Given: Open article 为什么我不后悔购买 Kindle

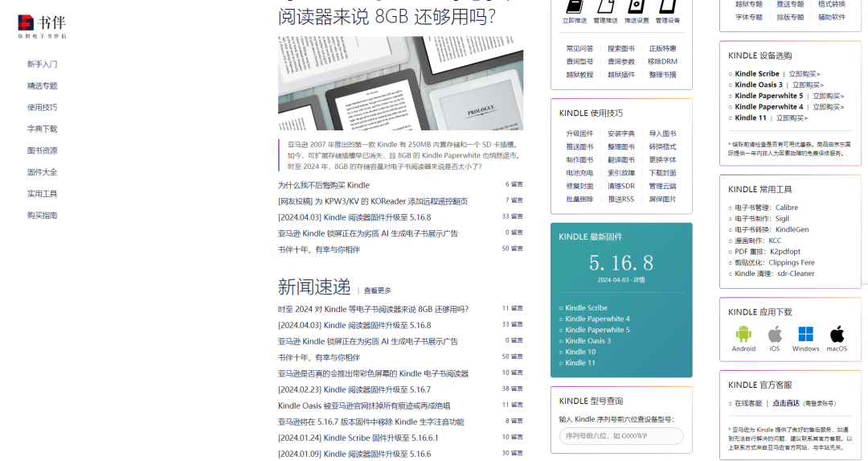Looking at the screenshot, I should pos(323,185).
